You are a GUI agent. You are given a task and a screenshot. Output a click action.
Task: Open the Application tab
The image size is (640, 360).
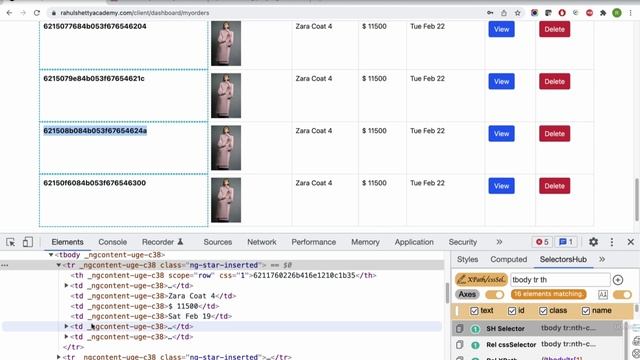click(x=414, y=242)
